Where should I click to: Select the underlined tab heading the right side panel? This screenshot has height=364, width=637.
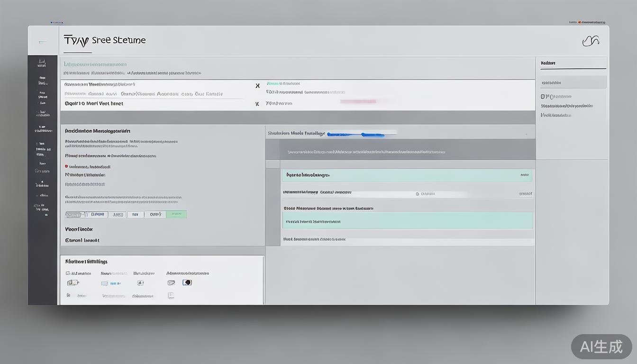point(548,64)
